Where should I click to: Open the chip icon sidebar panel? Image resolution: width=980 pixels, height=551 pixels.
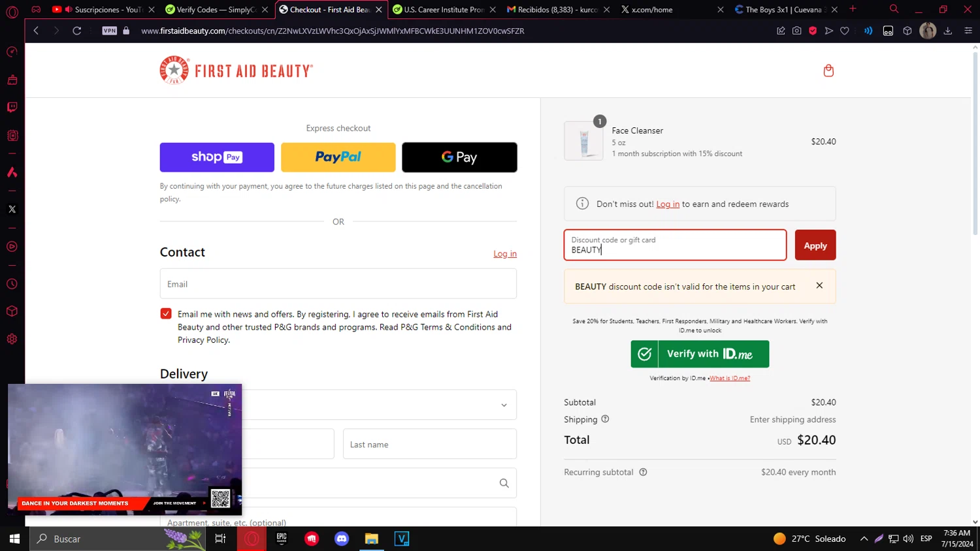pos(12,136)
